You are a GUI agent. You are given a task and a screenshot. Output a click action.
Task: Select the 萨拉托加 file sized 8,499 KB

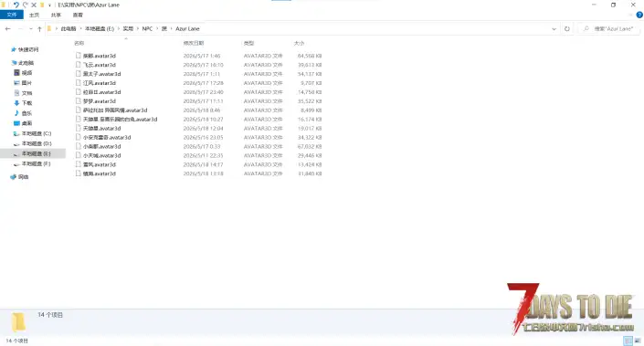[115, 110]
